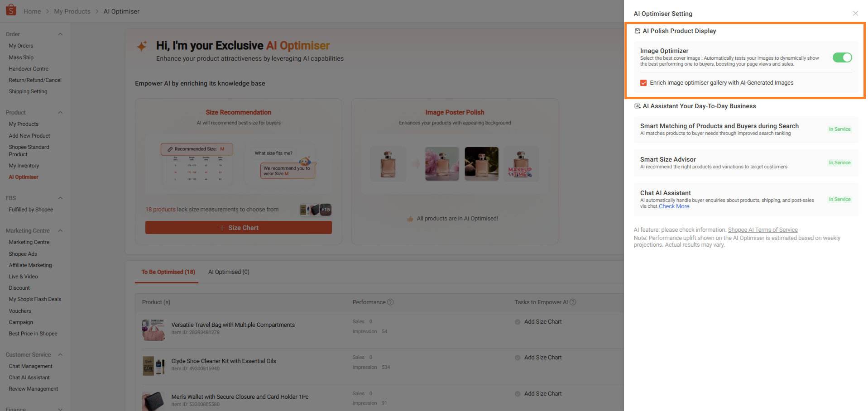Add Size Chart for Versatile Travel Bag
The image size is (868, 411).
[543, 322]
